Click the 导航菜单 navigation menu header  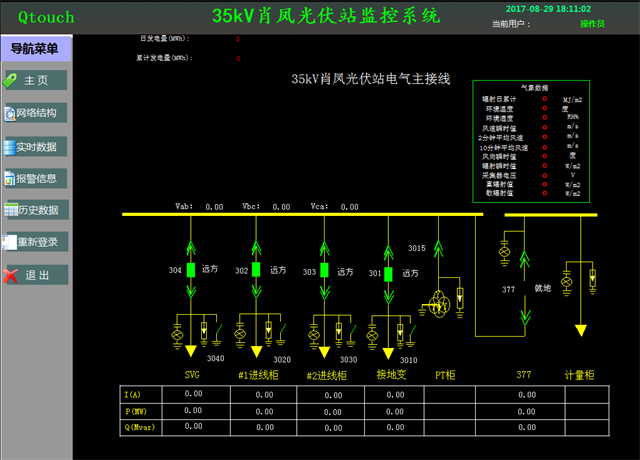pyautogui.click(x=35, y=48)
